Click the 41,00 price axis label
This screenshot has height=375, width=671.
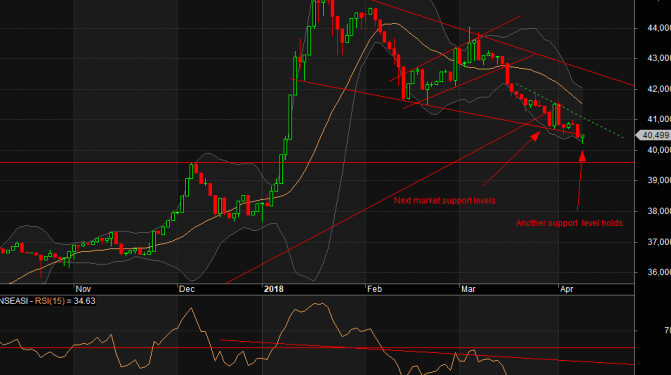(x=659, y=119)
